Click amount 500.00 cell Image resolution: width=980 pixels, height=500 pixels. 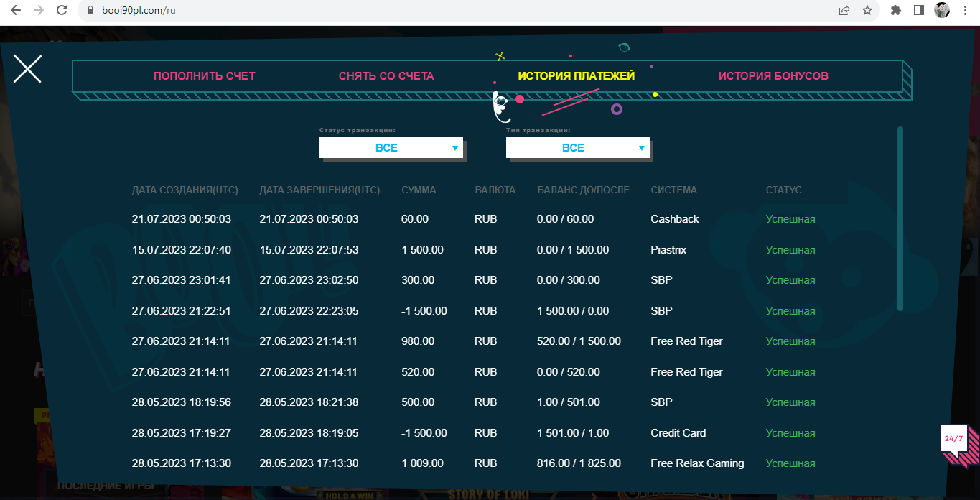pyautogui.click(x=418, y=402)
